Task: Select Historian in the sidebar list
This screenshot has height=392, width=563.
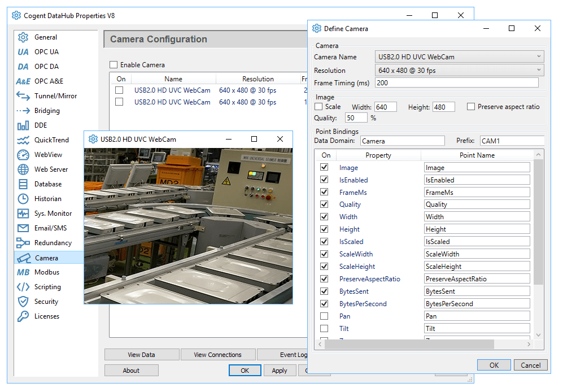Action: 48,199
